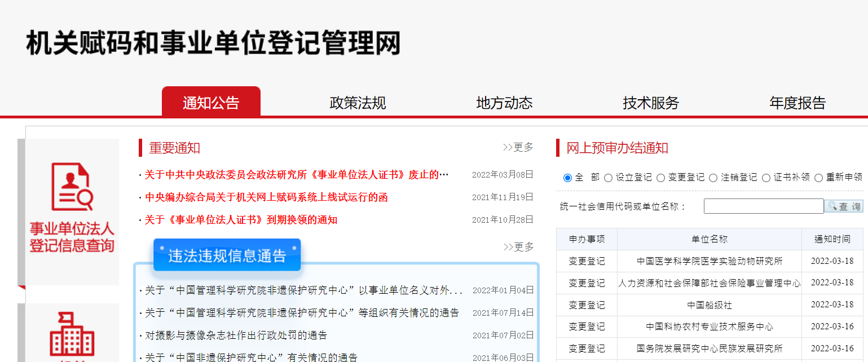The height and width of the screenshot is (362, 868).
Task: Click the 单位名称 column header
Action: coord(710,239)
